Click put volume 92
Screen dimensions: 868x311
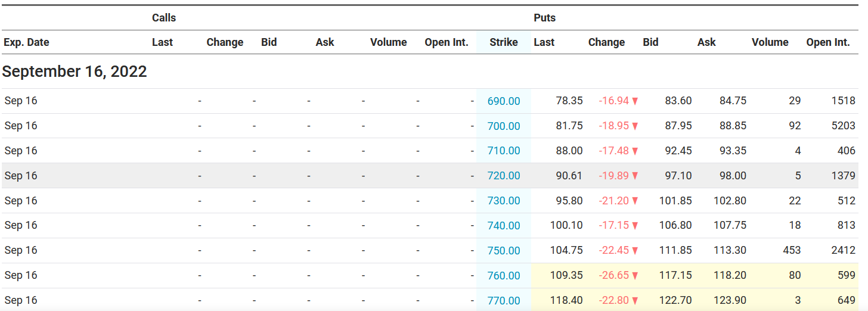(x=795, y=126)
